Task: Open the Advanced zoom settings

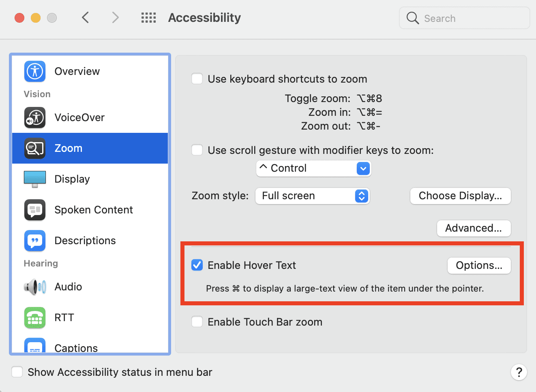Action: 474,228
